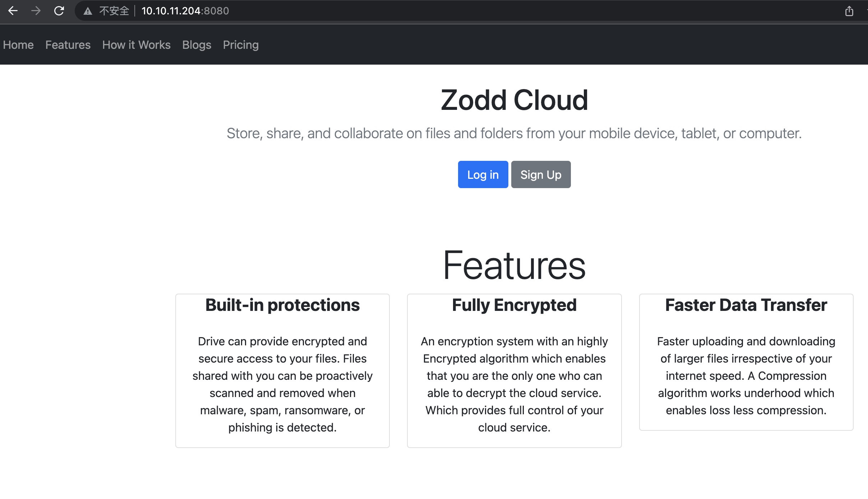Click the compression algorithm description text

tap(746, 376)
